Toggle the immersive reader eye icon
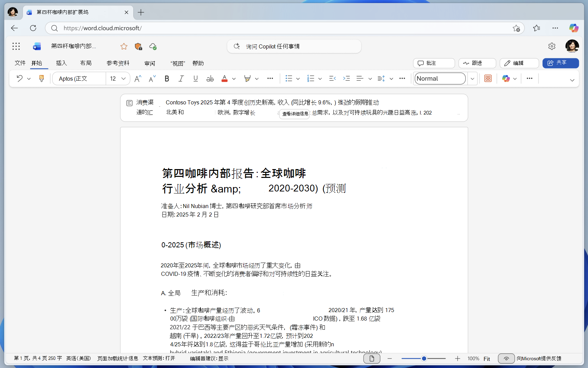The width and height of the screenshot is (588, 368). pyautogui.click(x=506, y=359)
